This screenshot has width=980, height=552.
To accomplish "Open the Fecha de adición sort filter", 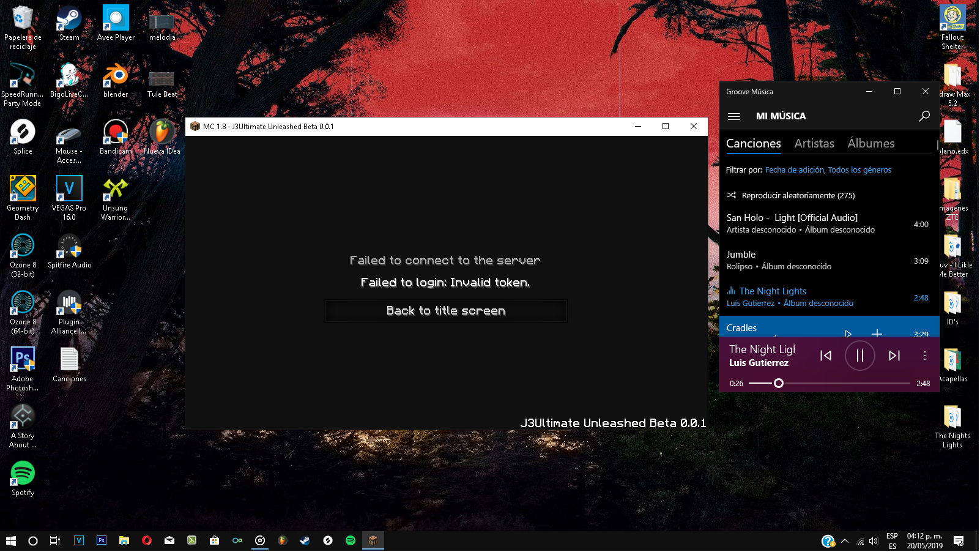I will tap(794, 170).
